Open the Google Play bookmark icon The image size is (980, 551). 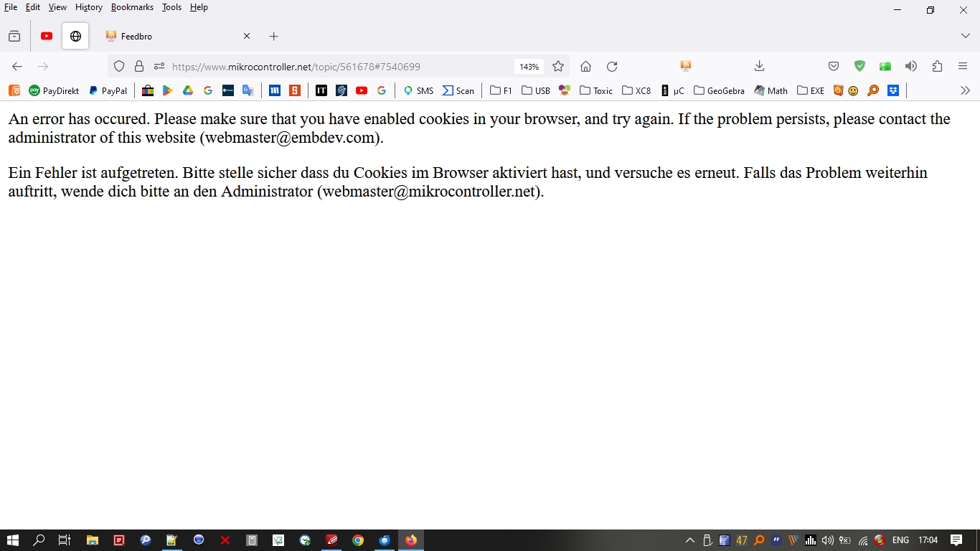click(167, 90)
